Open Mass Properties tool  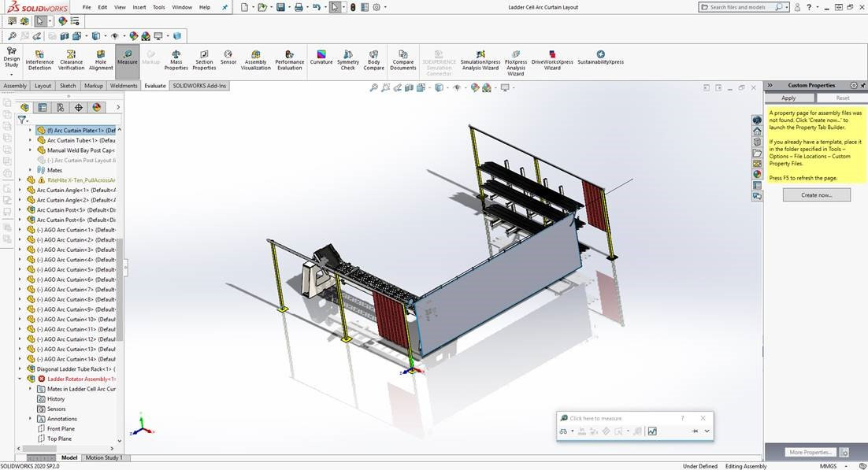point(176,60)
